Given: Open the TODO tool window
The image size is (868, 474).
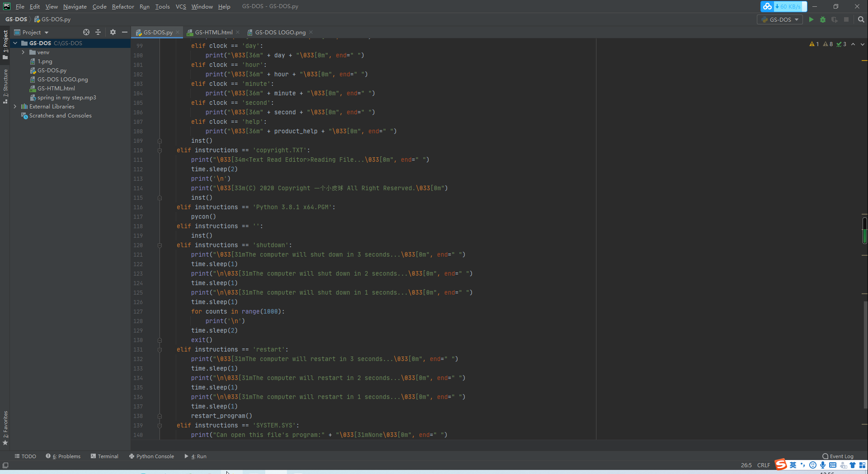Looking at the screenshot, I should click(x=25, y=456).
